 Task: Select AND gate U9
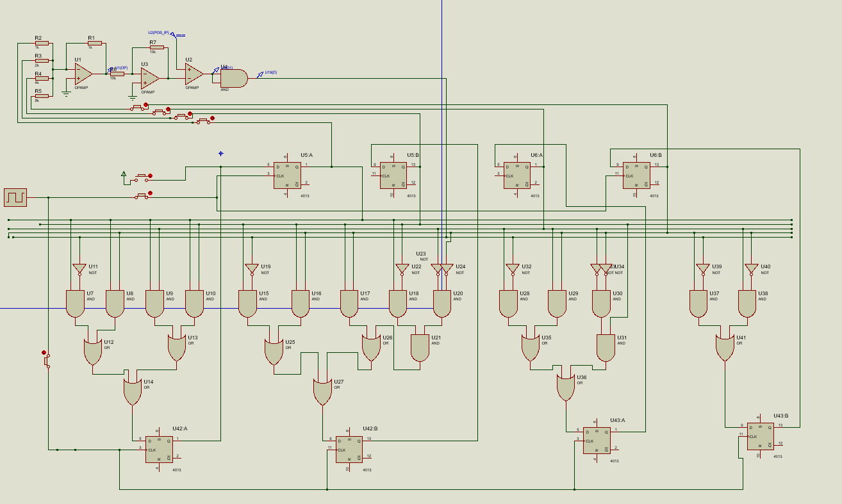154,304
